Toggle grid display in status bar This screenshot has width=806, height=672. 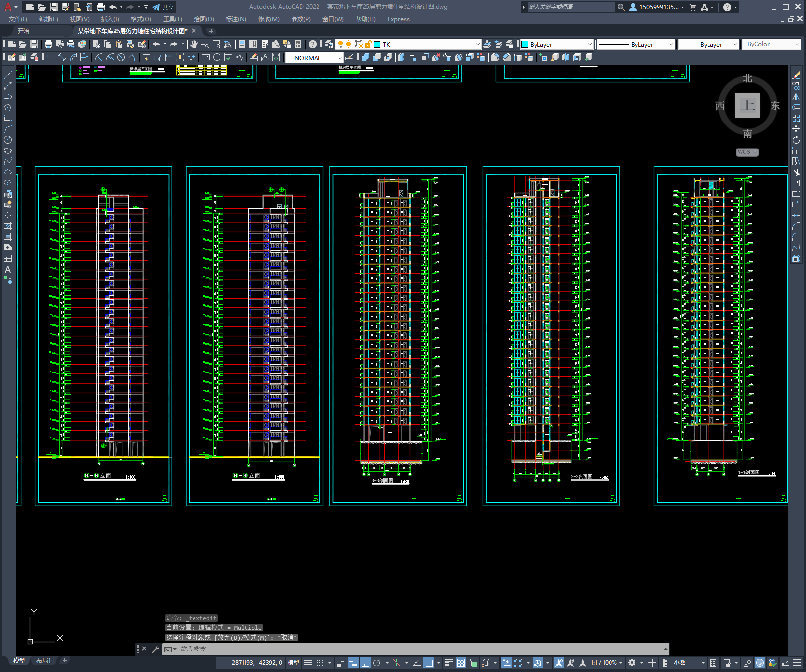pos(308,663)
